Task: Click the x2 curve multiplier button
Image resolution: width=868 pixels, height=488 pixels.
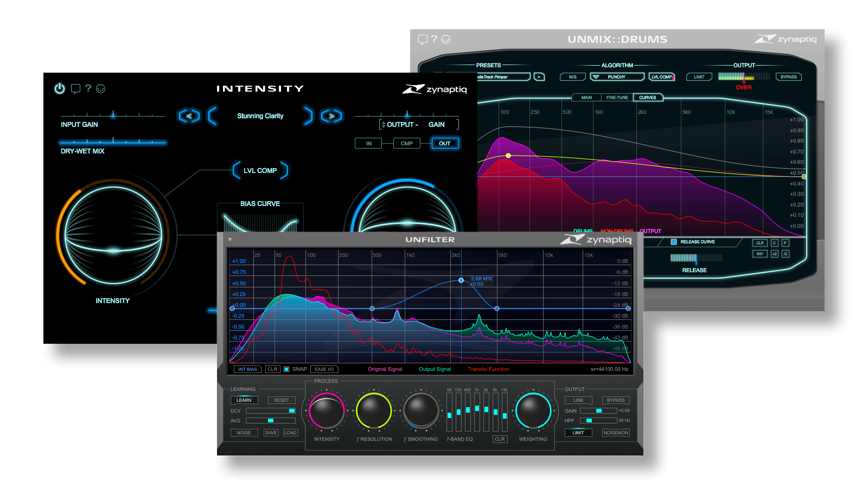Action: click(775, 254)
